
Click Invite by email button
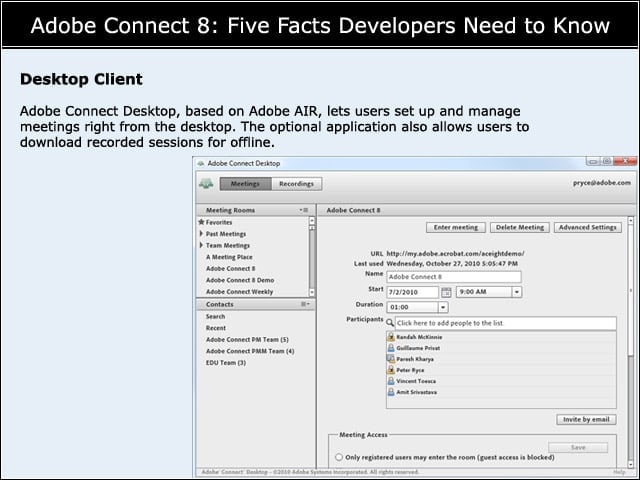(586, 420)
